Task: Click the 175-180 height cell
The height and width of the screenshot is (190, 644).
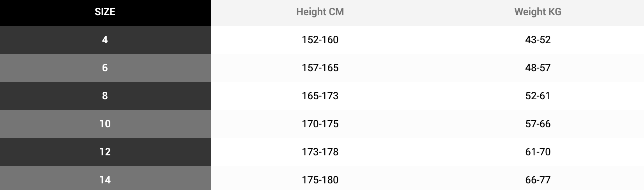Action: [320, 180]
